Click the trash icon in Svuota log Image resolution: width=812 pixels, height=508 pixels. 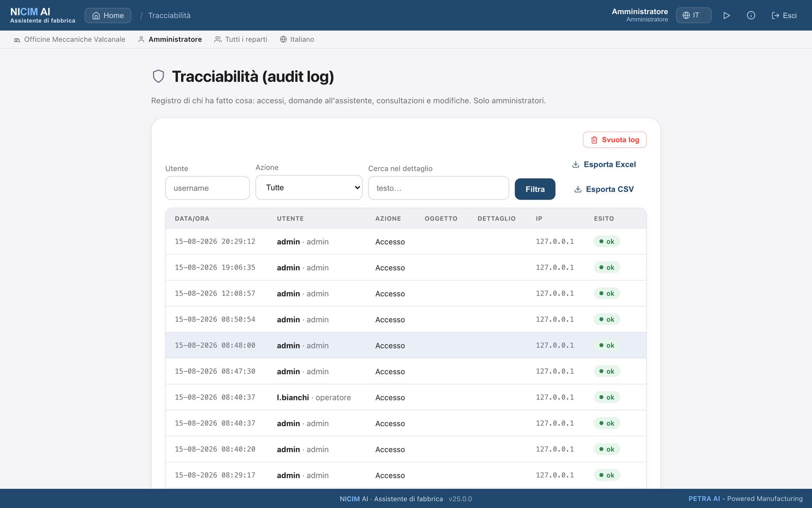(x=594, y=140)
